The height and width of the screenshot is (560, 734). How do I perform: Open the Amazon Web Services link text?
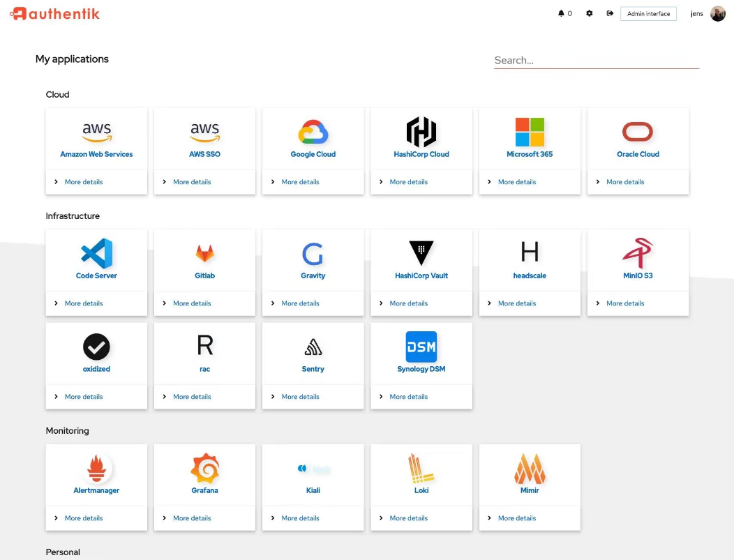point(96,154)
